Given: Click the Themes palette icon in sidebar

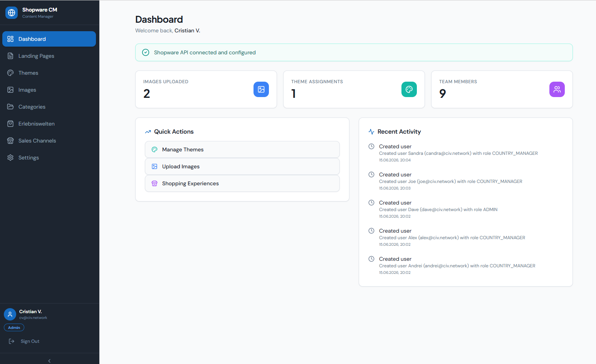Looking at the screenshot, I should coord(10,73).
